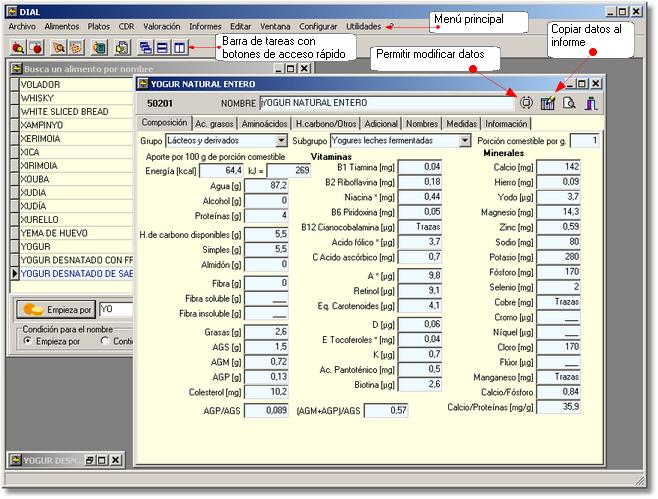This screenshot has height=499, width=658.
Task: Switch to the Aminoácidos tab
Action: [x=264, y=124]
